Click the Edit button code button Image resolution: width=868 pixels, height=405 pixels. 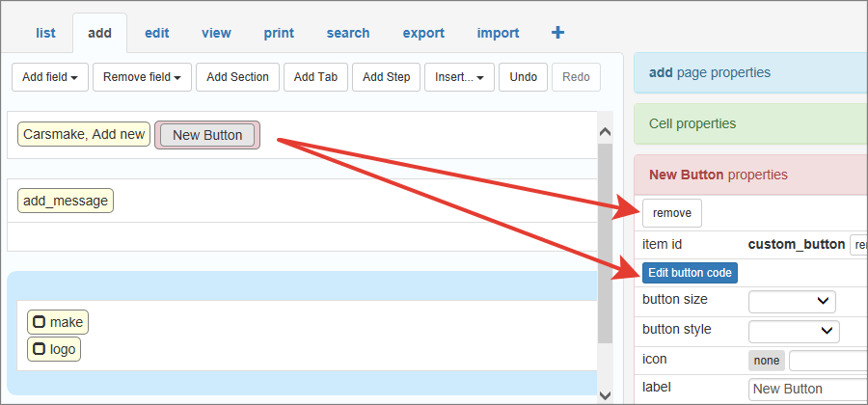point(690,273)
